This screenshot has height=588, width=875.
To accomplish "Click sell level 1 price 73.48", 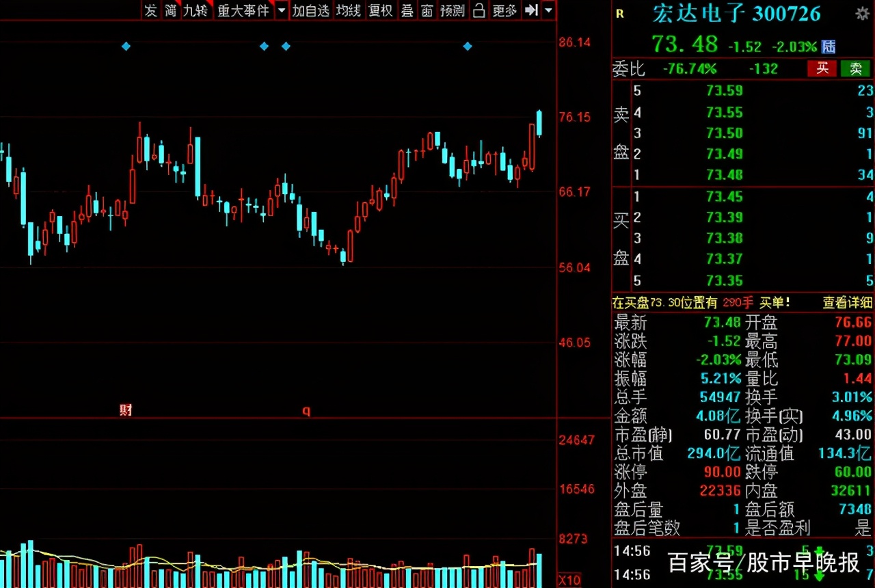I will click(x=725, y=175).
